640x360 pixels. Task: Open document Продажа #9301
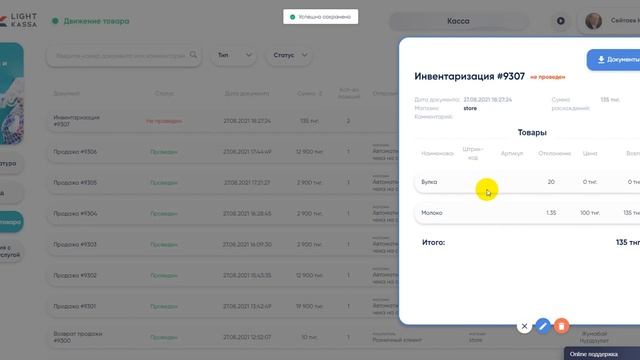click(x=75, y=306)
